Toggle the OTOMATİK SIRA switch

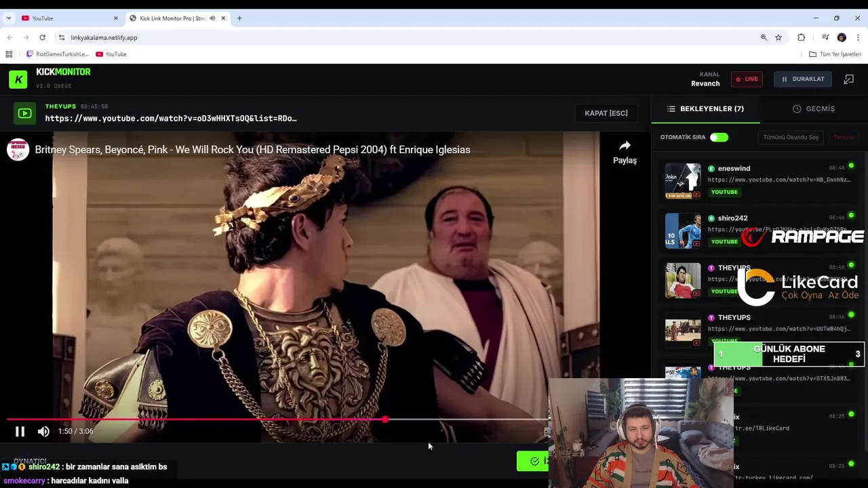tap(719, 138)
